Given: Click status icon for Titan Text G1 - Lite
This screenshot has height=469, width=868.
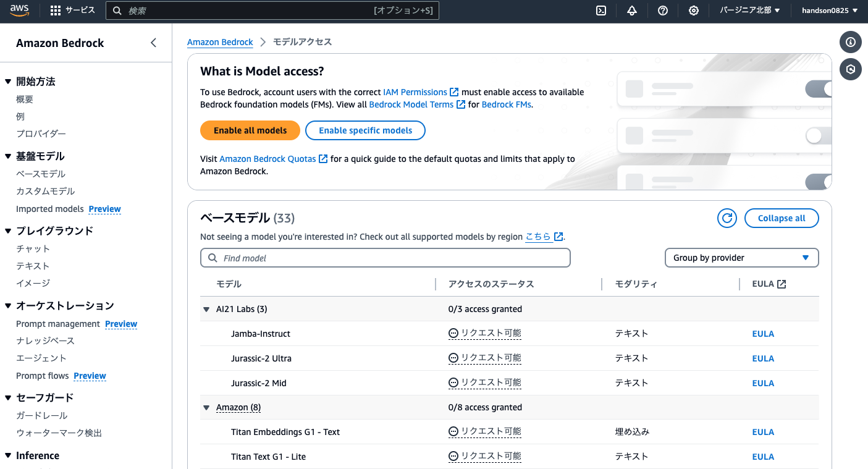Looking at the screenshot, I should 453,456.
